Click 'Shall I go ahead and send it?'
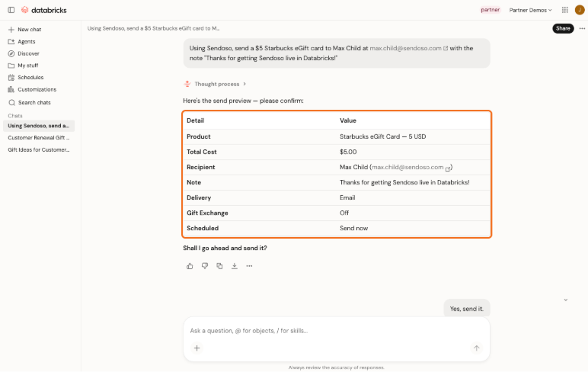 (225, 248)
